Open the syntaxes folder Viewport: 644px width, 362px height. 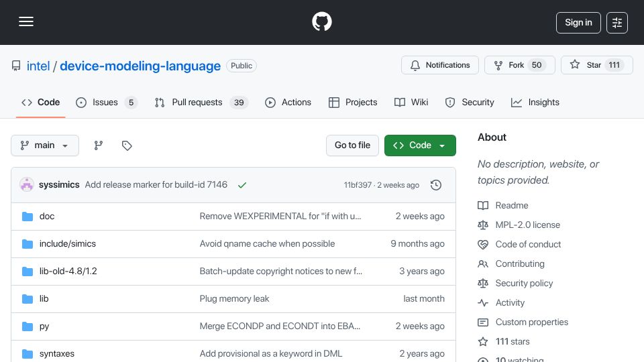(x=56, y=354)
